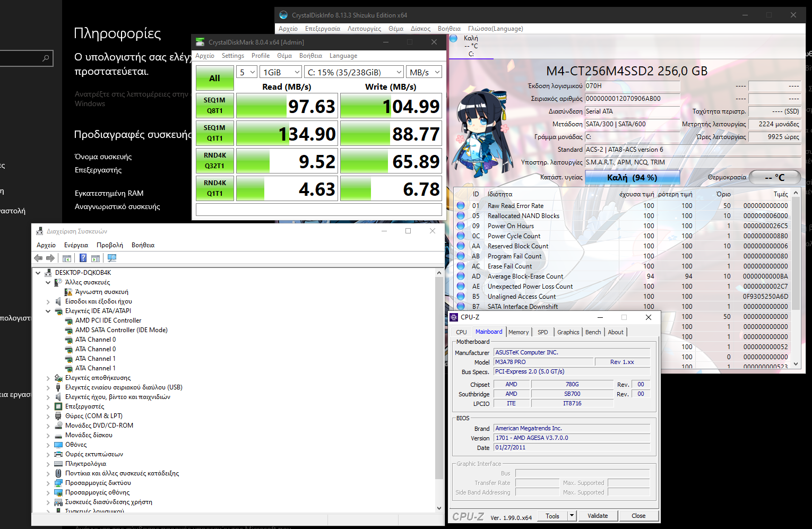
Task: Click the Back arrow in Device Manager toolbar
Action: click(x=38, y=258)
